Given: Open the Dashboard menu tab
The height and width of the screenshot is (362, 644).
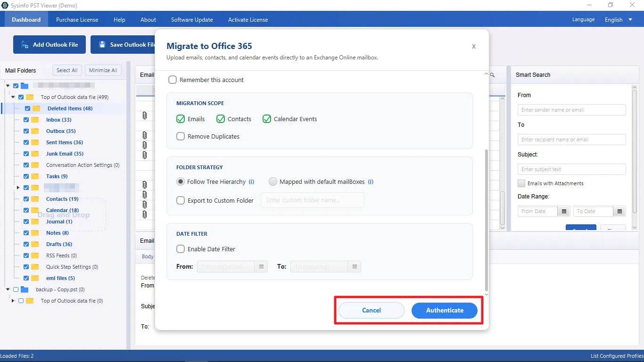Looking at the screenshot, I should (x=26, y=20).
